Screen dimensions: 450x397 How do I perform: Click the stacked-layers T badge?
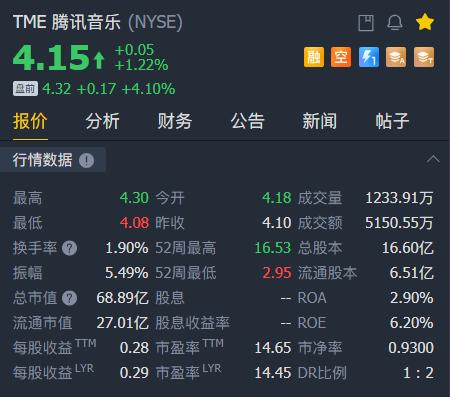(x=424, y=57)
